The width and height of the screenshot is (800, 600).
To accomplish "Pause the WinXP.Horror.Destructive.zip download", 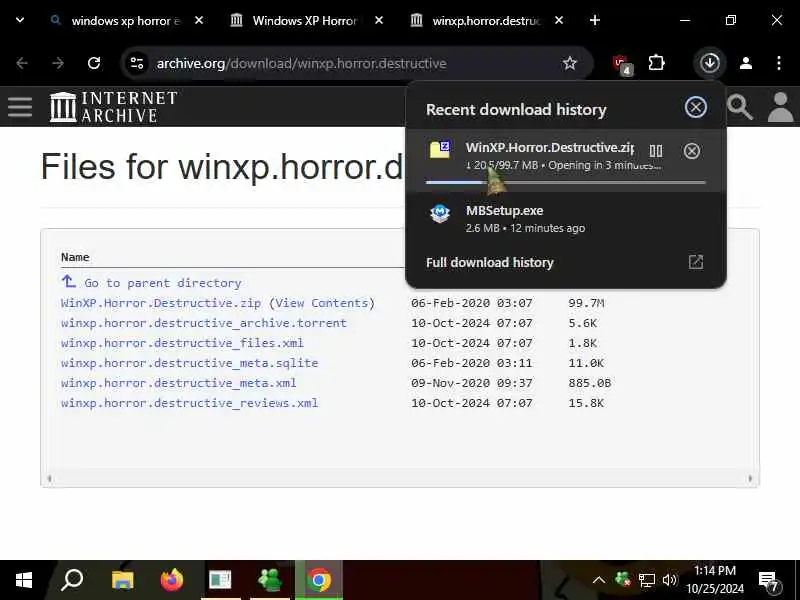I will (x=656, y=151).
